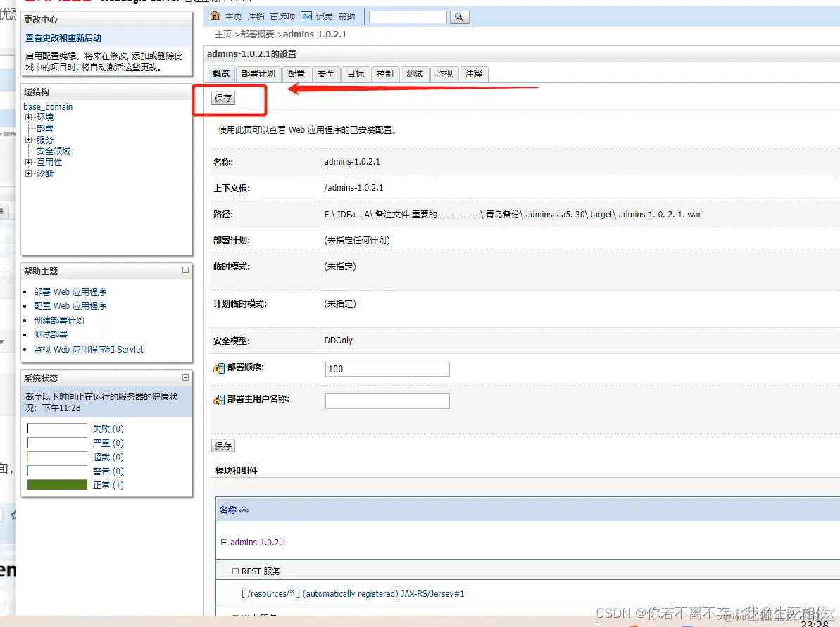
Task: Click the 正常 (1) status link
Action: coord(108,485)
